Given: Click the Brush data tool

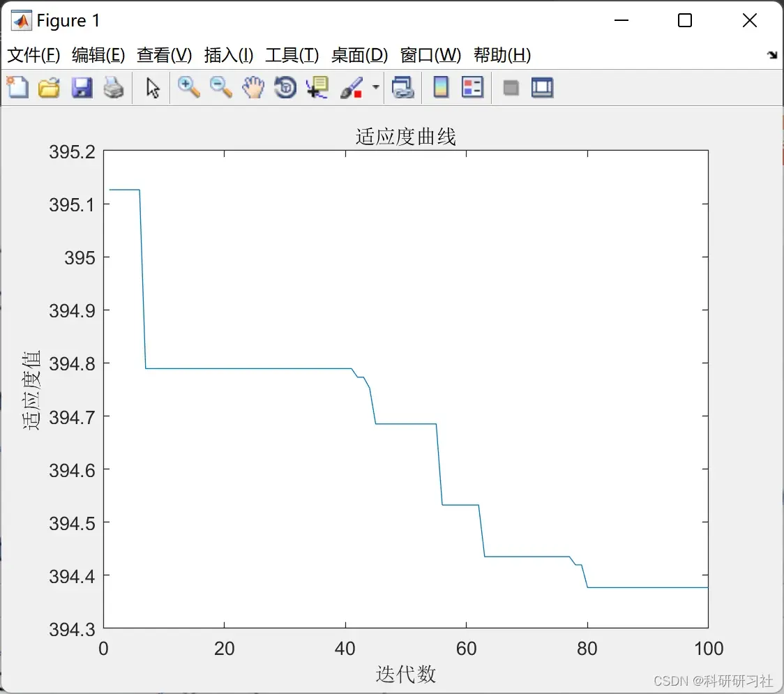Looking at the screenshot, I should (352, 87).
